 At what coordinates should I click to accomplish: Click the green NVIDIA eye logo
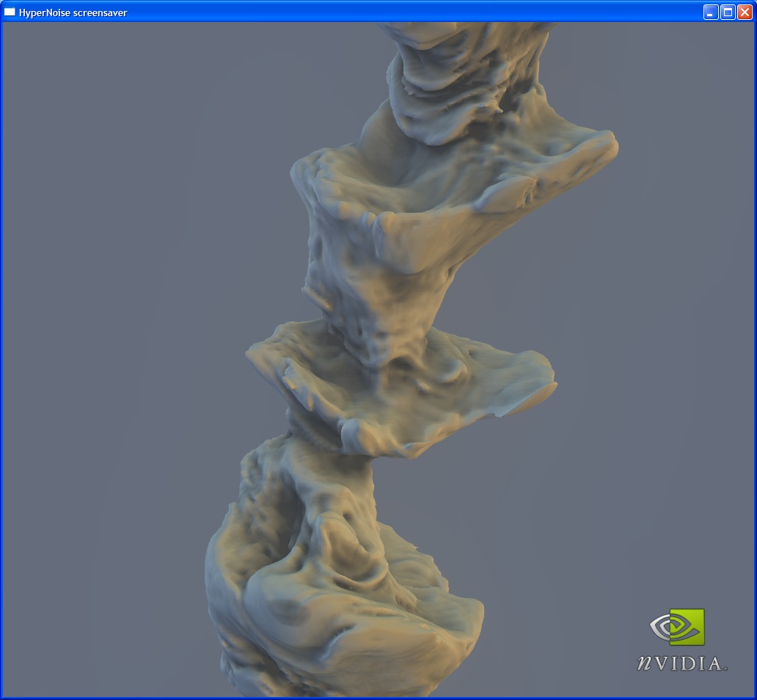[x=678, y=627]
